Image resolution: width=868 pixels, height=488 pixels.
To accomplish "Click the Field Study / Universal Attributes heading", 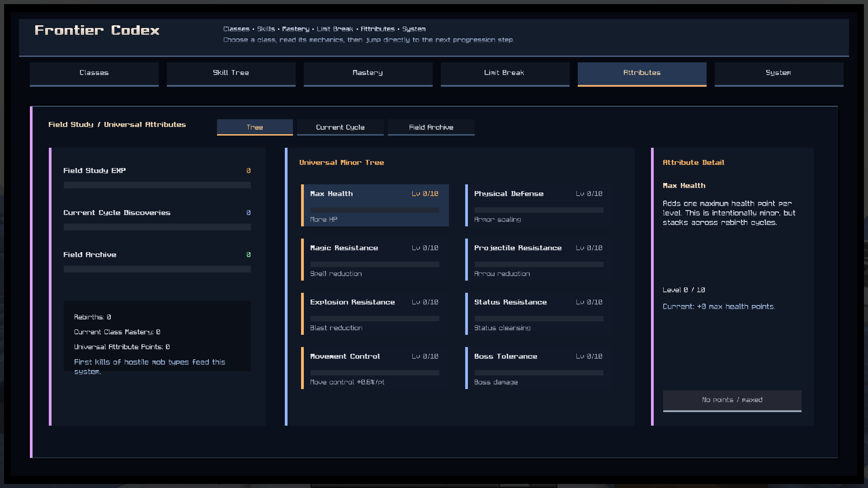I will coord(117,125).
